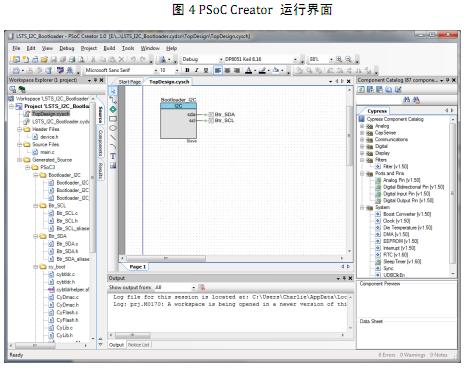468x371 pixels.
Task: Click the Bootloader_I2C component block
Action: [178, 120]
